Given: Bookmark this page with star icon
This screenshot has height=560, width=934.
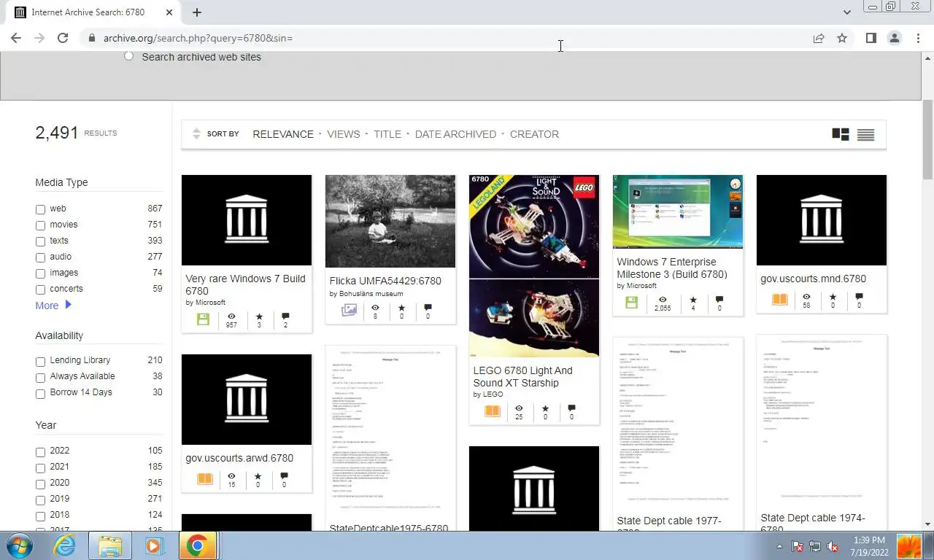Looking at the screenshot, I should pos(842,38).
